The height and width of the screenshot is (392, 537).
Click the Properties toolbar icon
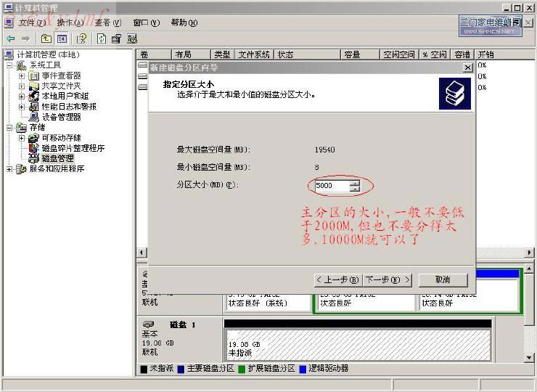point(116,38)
